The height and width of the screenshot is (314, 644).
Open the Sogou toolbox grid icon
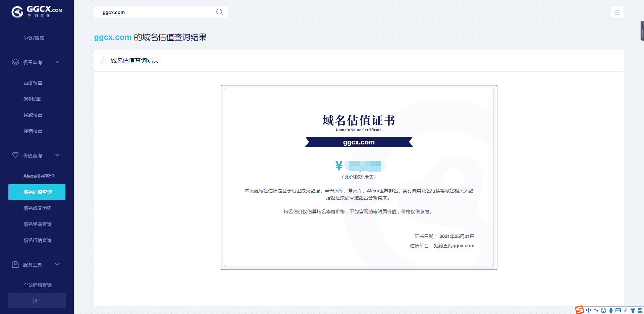click(x=640, y=310)
